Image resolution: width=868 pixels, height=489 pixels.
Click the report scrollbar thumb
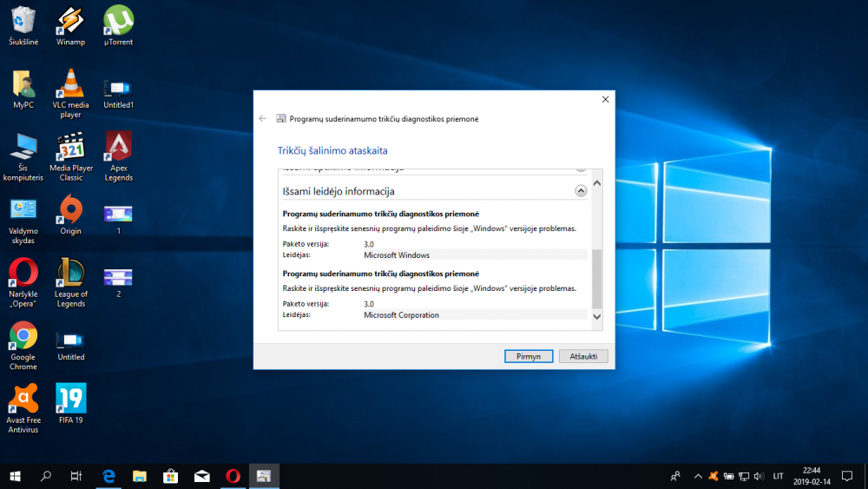597,279
